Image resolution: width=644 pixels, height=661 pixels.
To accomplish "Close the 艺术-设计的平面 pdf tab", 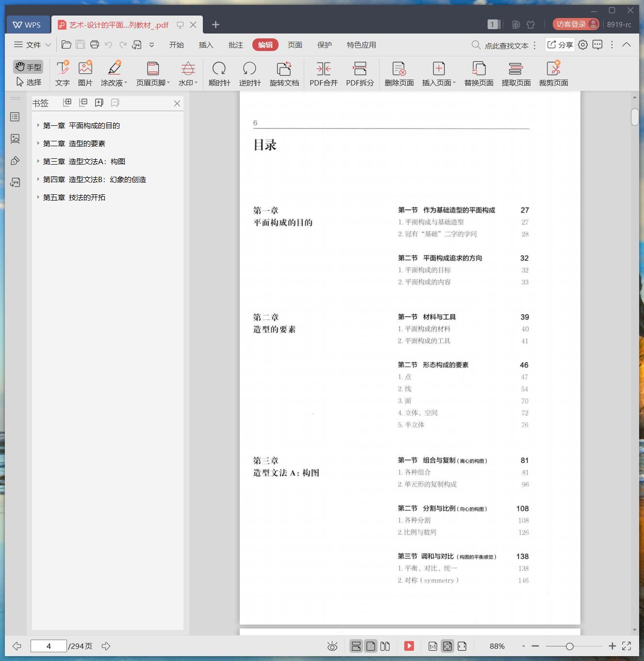I will (193, 25).
